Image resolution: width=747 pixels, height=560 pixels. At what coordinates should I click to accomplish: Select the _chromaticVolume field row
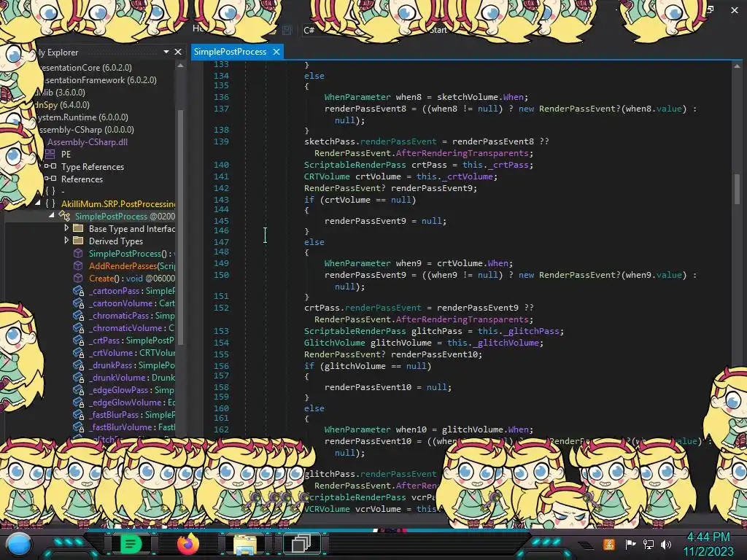123,327
